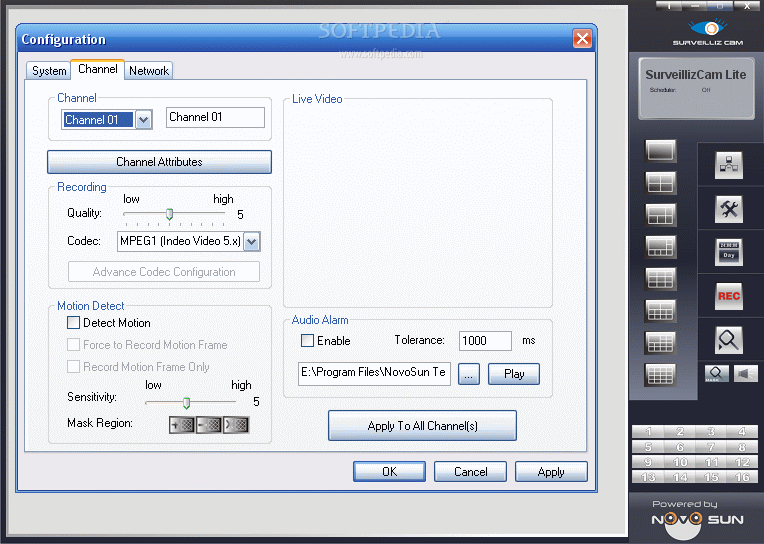
Task: Open the magnifier search playback icon
Action: 729,340
